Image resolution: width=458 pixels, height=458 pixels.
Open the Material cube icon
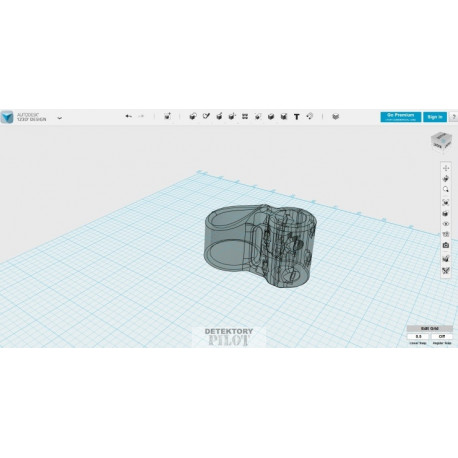click(336, 116)
